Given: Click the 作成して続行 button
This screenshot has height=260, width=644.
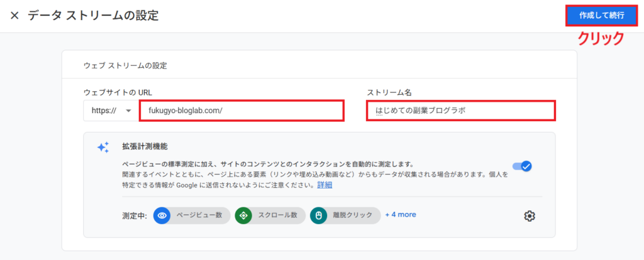Looking at the screenshot, I should [603, 16].
